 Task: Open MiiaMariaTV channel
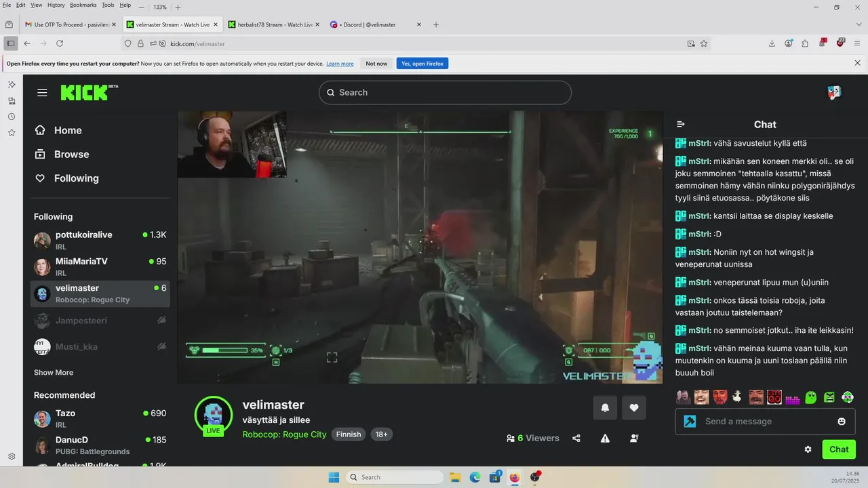tap(100, 266)
